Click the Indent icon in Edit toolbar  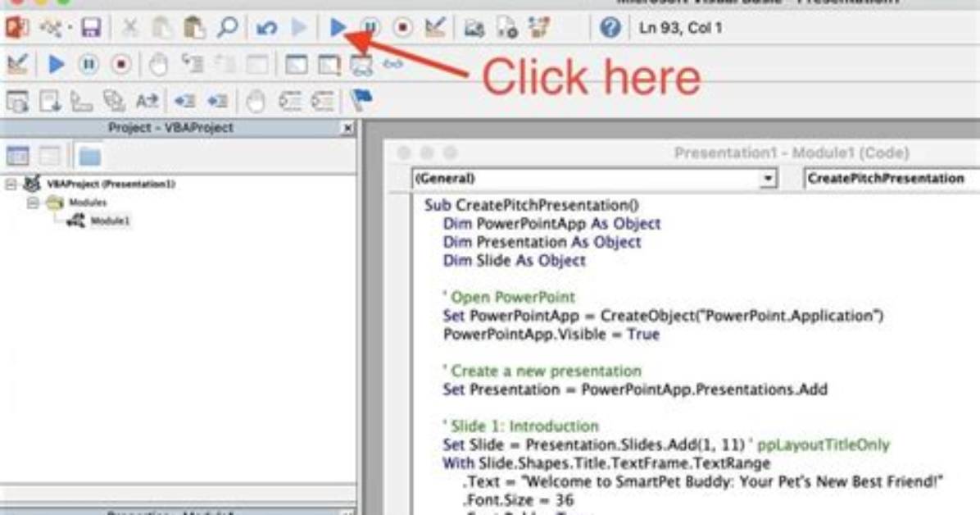point(185,101)
